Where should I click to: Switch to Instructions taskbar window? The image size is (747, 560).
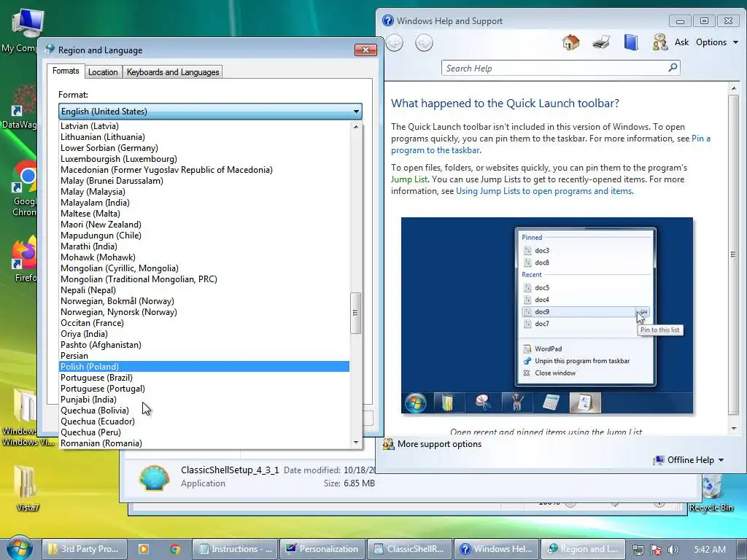pos(236,549)
